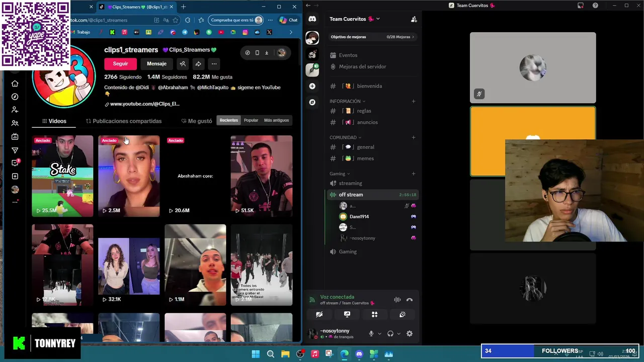Open TikTok account avatar in top pill
644x362 pixels.
(x=281, y=53)
